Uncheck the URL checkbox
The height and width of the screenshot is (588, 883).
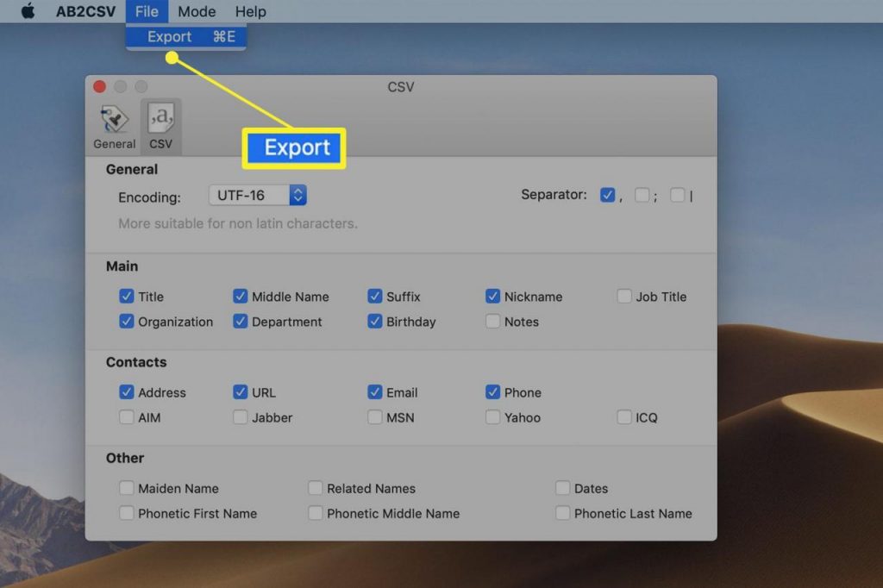[241, 392]
